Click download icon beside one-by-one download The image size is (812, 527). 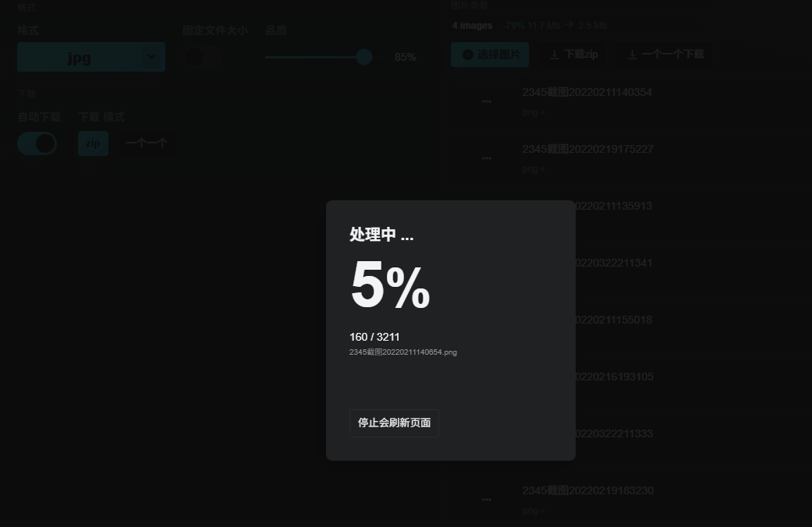632,55
